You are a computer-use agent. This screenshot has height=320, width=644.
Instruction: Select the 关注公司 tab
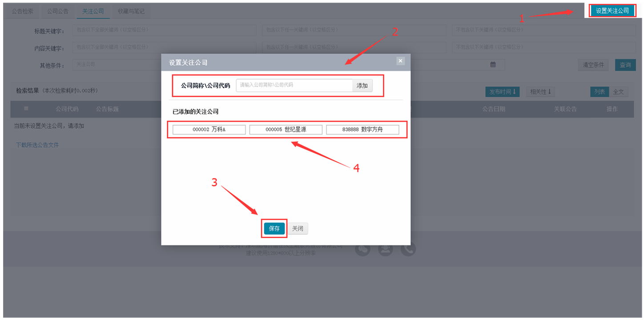(x=93, y=11)
